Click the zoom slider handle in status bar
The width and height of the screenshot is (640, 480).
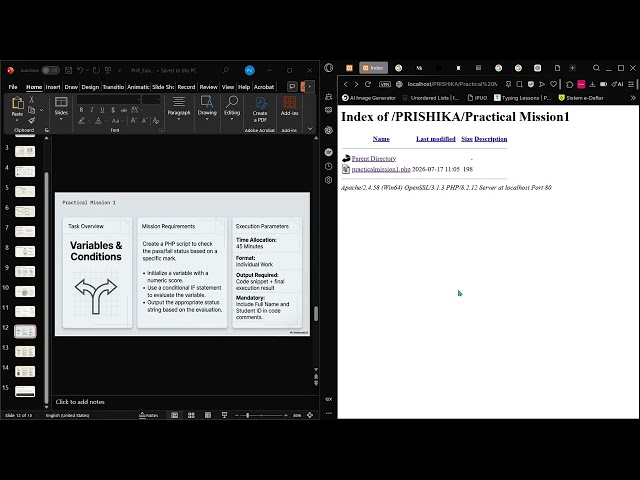(247, 415)
